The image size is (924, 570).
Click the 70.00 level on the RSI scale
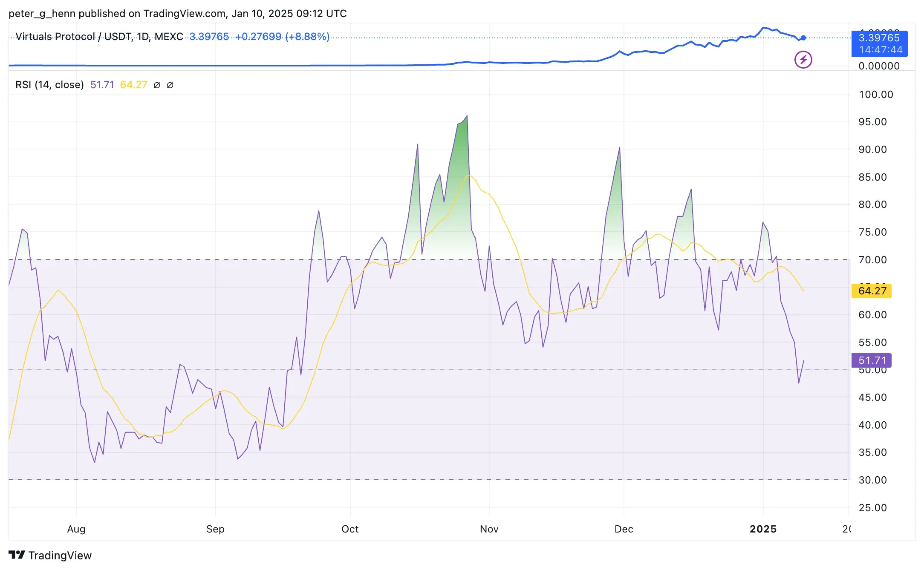pos(874,260)
